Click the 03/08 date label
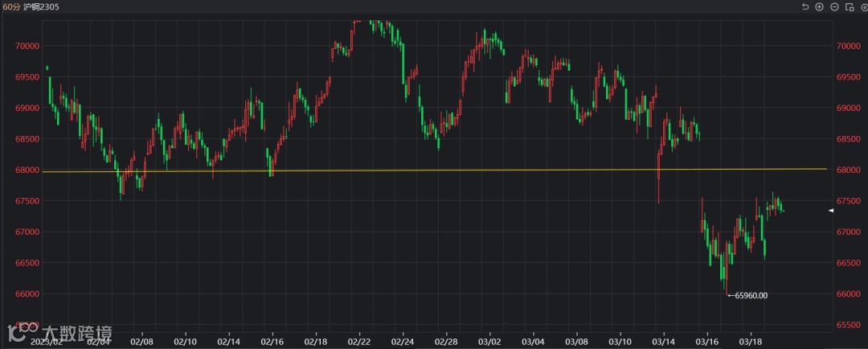Screen dimensions: 868x349 576,342
